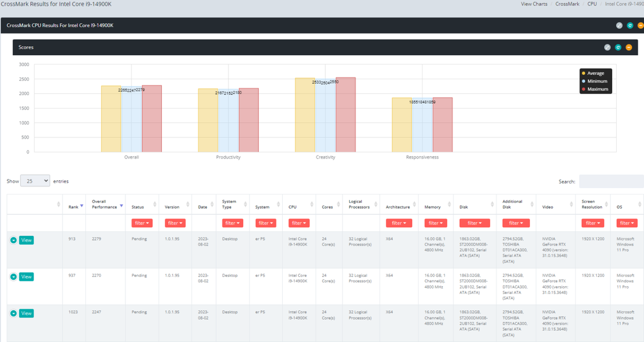Click the View Charts breadcrumb link
Screen dimensions: 644x342
pyautogui.click(x=534, y=3)
